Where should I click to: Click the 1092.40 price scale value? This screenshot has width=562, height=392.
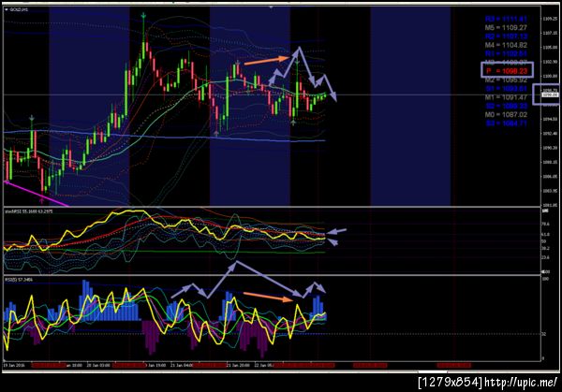[x=550, y=134]
